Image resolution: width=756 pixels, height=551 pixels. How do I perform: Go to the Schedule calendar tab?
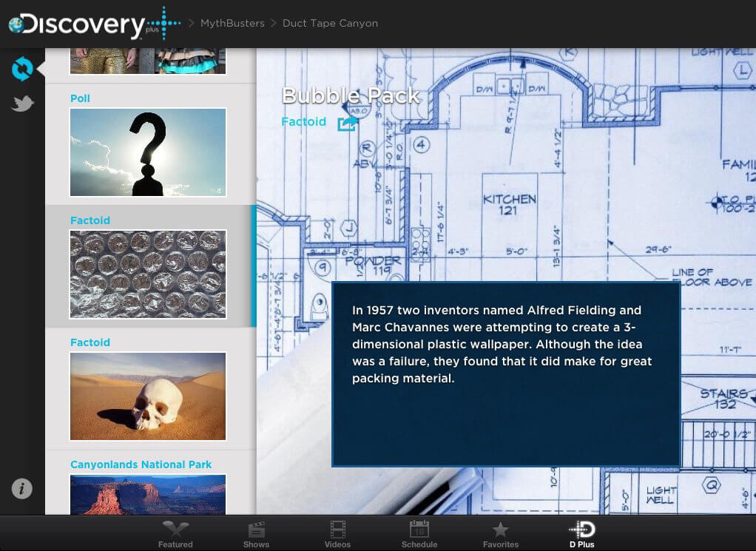pos(419,533)
